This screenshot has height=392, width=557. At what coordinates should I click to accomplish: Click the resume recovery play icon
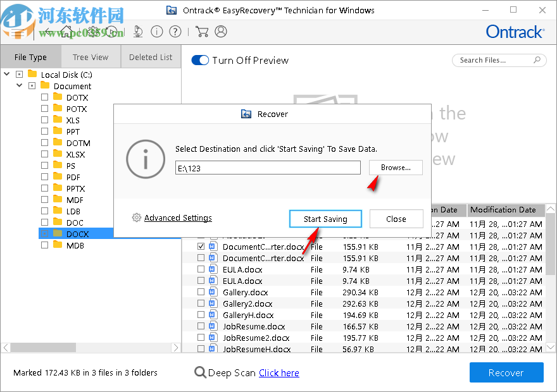pos(112,31)
